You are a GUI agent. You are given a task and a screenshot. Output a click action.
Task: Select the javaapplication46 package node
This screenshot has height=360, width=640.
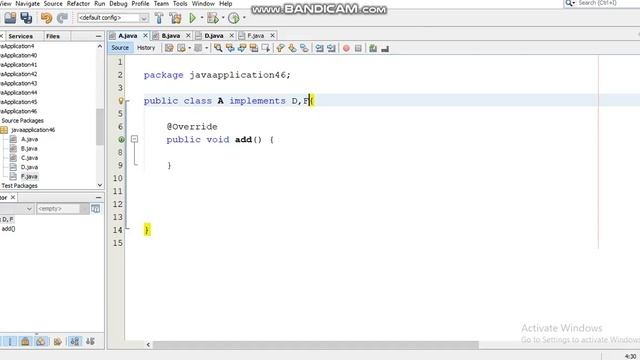coord(33,130)
